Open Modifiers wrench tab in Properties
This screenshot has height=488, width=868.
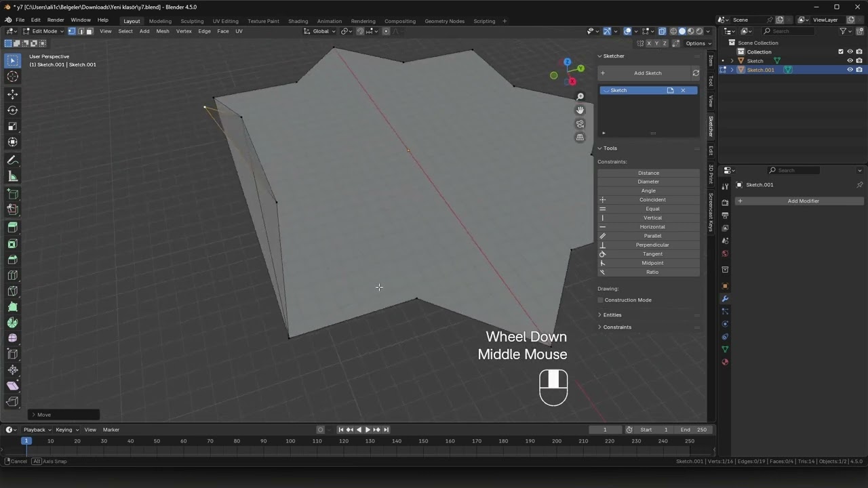725,298
